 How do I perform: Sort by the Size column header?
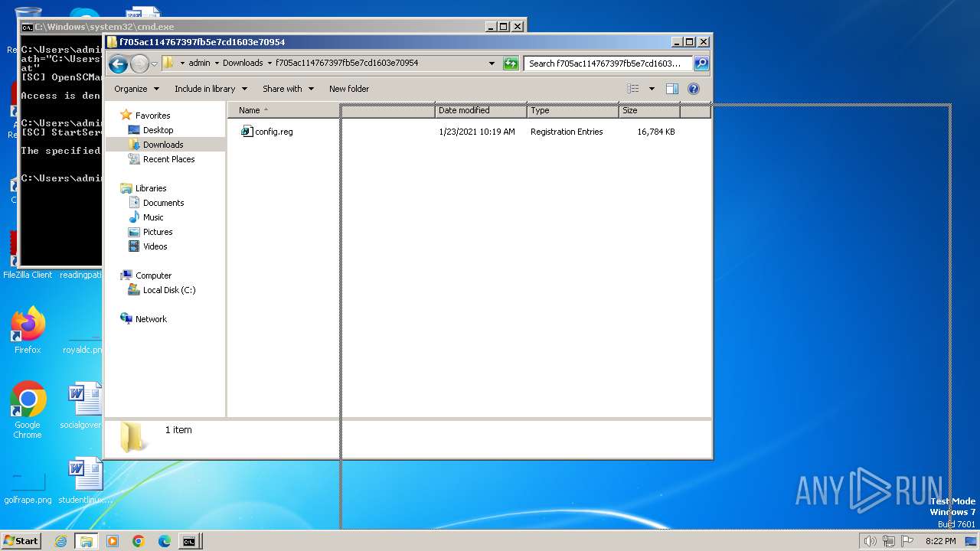pyautogui.click(x=649, y=110)
